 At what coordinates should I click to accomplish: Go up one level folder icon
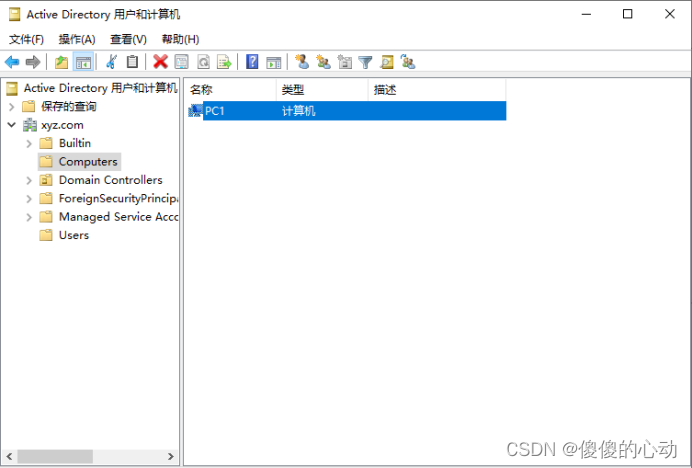pos(61,62)
